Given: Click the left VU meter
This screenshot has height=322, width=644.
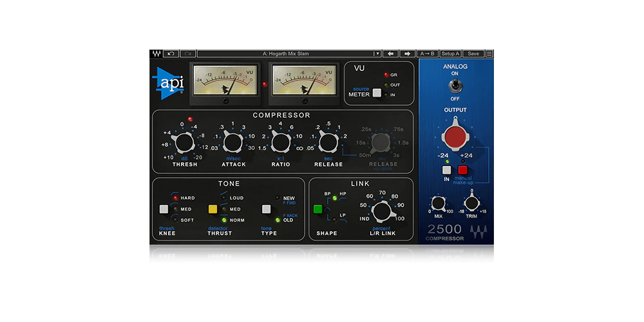Looking at the screenshot, I should click(x=225, y=84).
